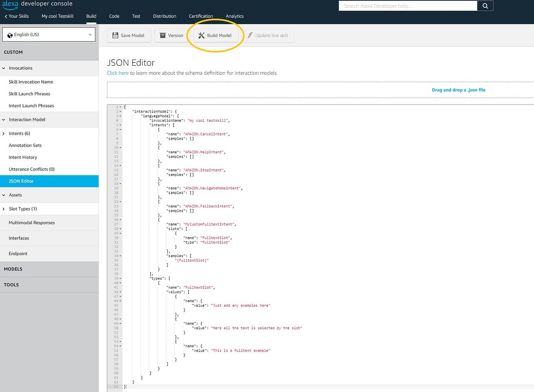The width and height of the screenshot is (534, 392).
Task: Follow the Click here schema link
Action: tap(118, 73)
